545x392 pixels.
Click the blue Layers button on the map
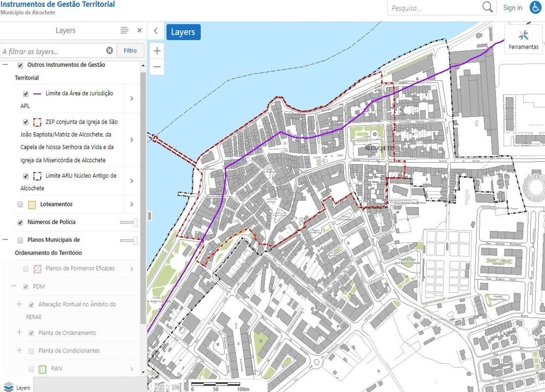[x=183, y=32]
